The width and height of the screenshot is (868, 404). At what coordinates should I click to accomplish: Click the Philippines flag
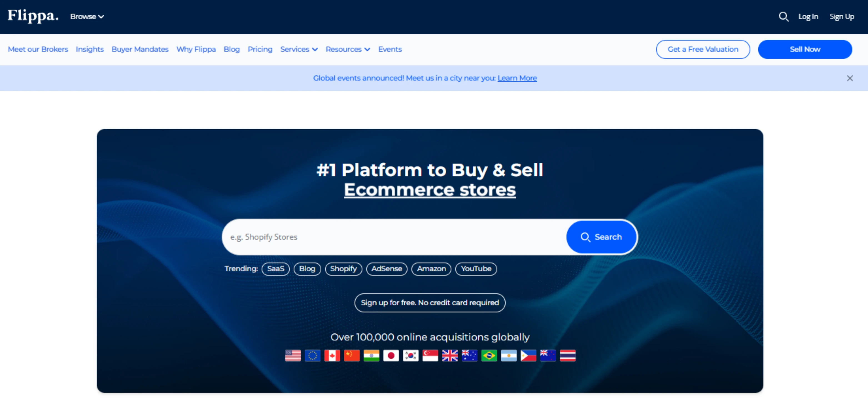528,355
